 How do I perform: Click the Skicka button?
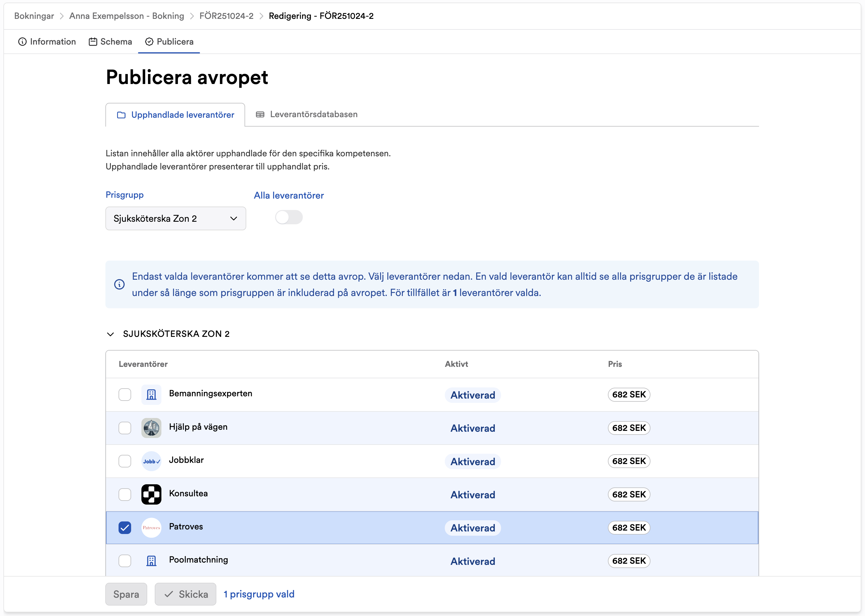click(185, 594)
